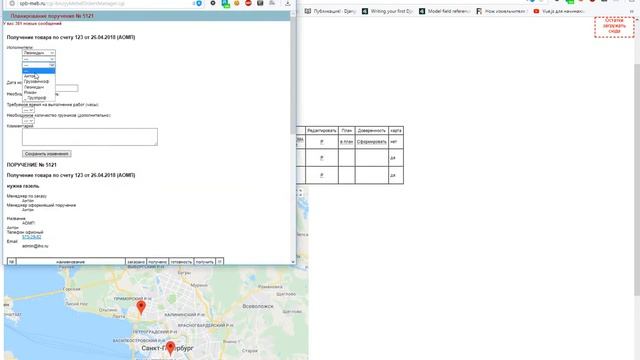Open the bookmark with the R favicon
This screenshot has height=360, width=640.
pos(502,11)
